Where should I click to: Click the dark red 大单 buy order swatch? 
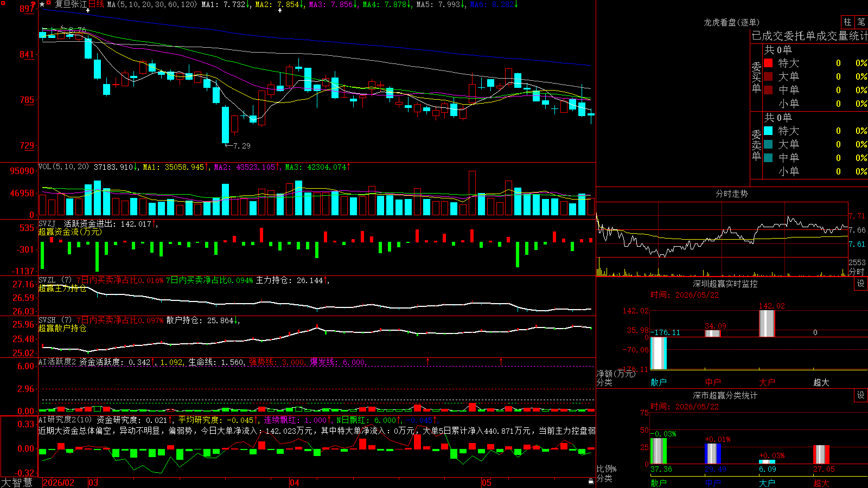pos(768,76)
